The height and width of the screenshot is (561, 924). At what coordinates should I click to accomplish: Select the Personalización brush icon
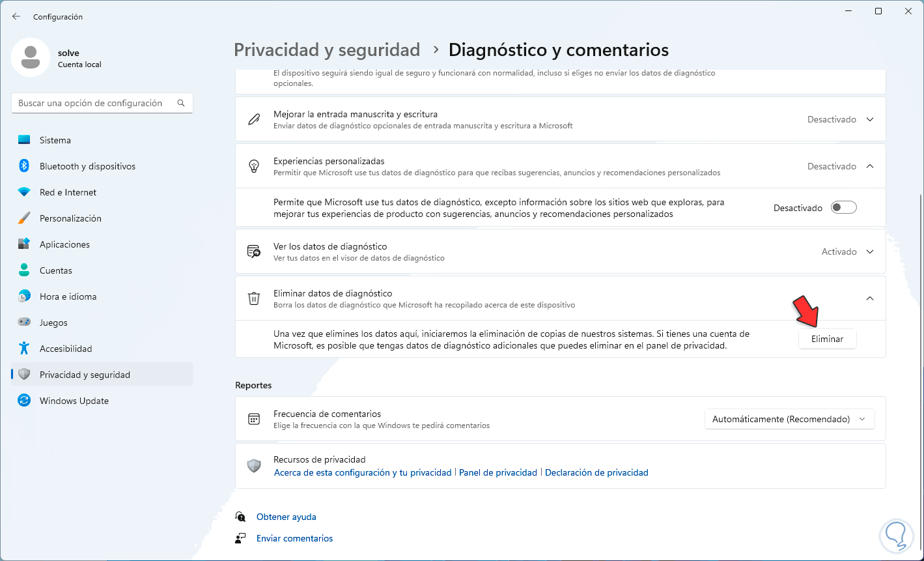point(24,218)
